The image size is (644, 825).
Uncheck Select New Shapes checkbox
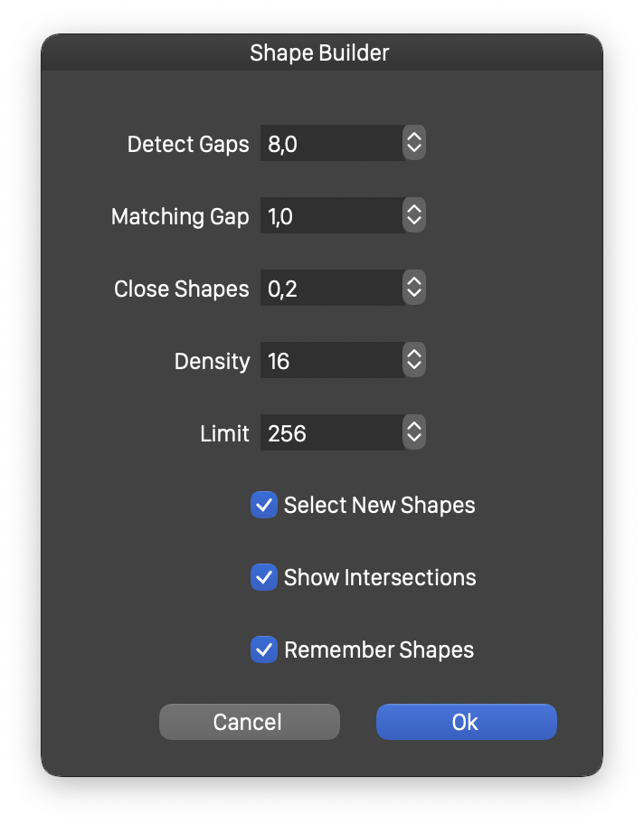(x=263, y=505)
